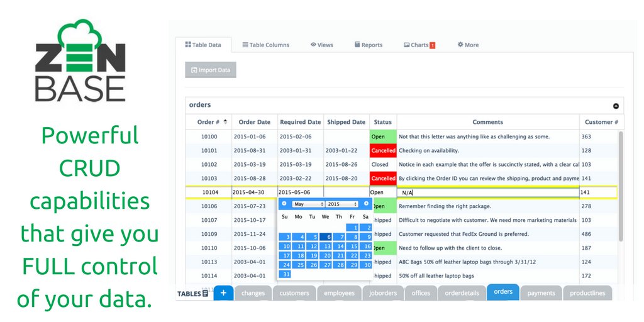Switch to the customers table tab
644x322 pixels.
(294, 293)
